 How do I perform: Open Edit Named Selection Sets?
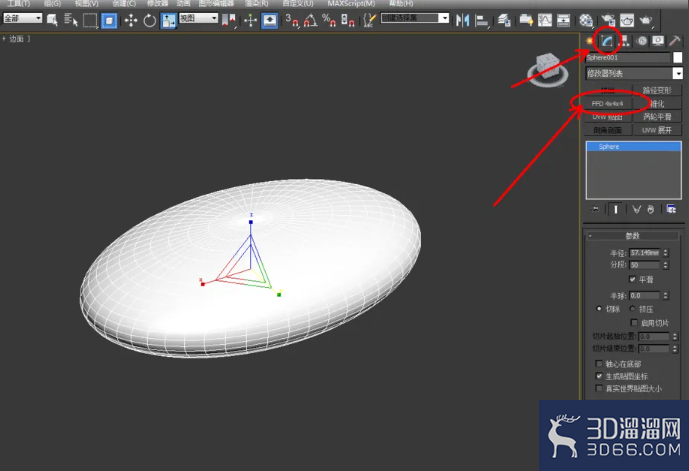[370, 20]
